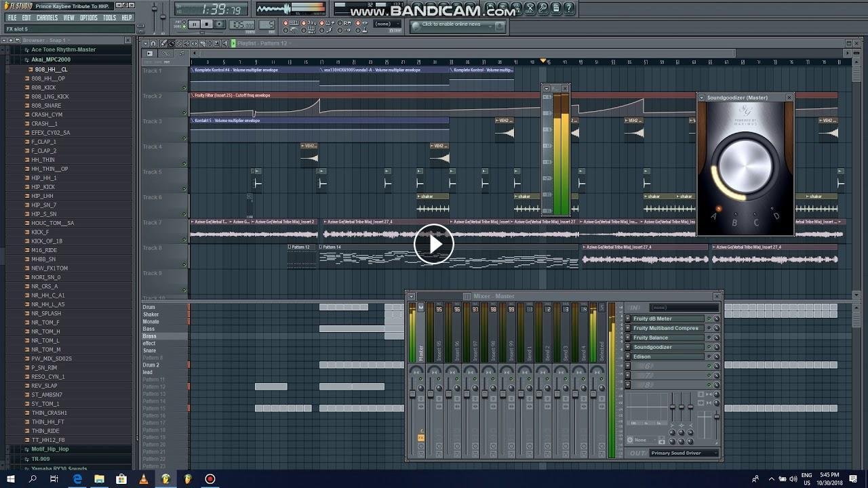Screen dimensions: 868x488
Task: Click the help question mark icon
Action: pos(569,9)
